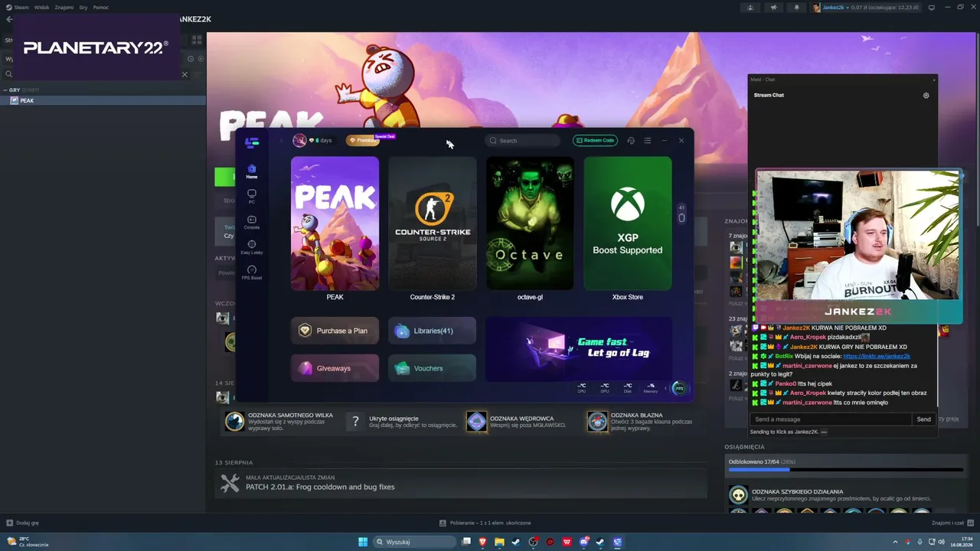The width and height of the screenshot is (980, 551).
Task: Open the linktr.ee/jankez2k link in chat
Action: (x=877, y=356)
